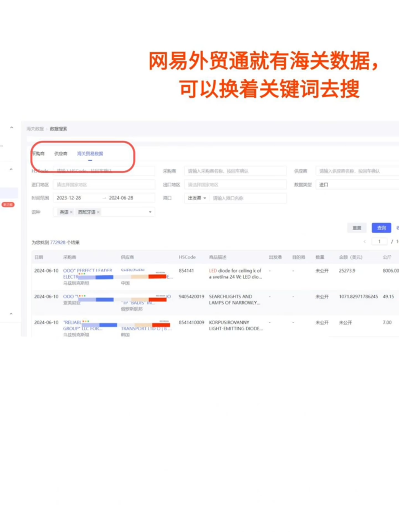Open buyer link RELIABL GROUP LLC FOR
399x532 pixels.
pos(83,326)
